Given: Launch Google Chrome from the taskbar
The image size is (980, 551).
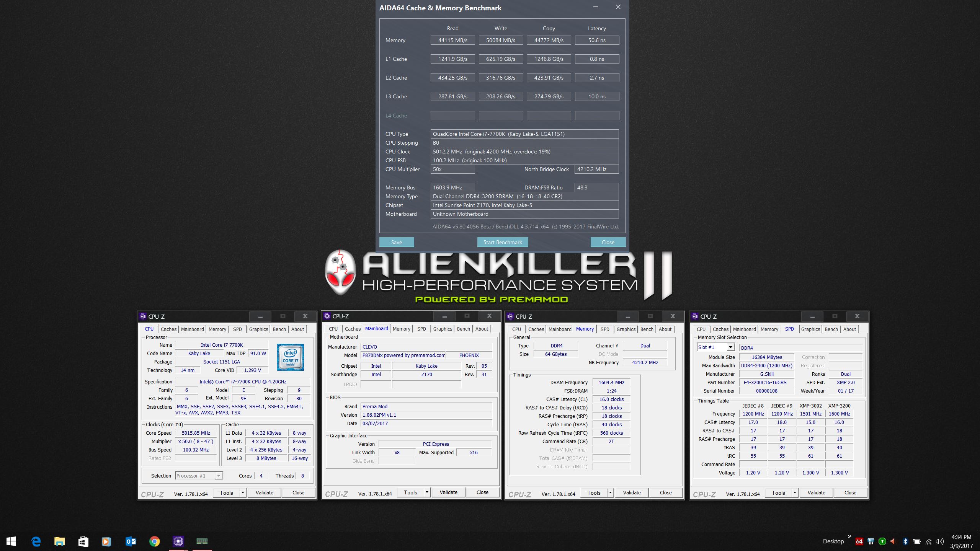Looking at the screenshot, I should coord(154,541).
